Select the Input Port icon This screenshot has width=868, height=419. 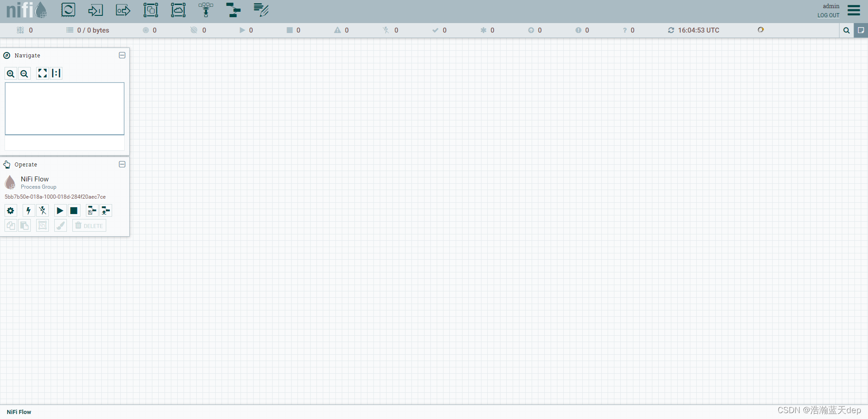tap(95, 10)
